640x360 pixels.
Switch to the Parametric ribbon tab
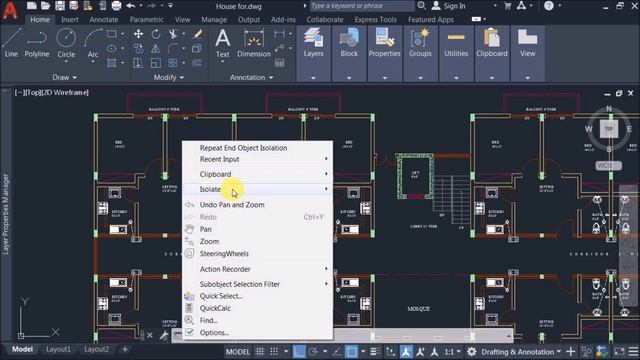click(x=147, y=19)
